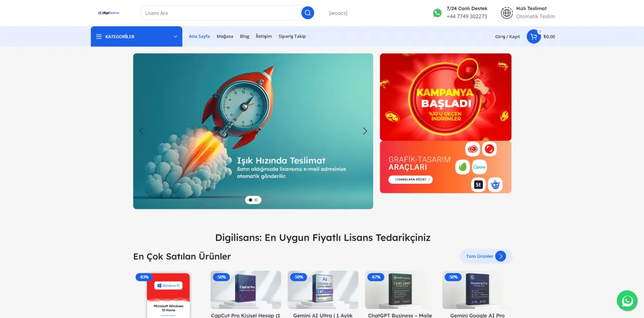This screenshot has height=318, width=644.
Task: Click the Digilisans logo
Action: pyautogui.click(x=109, y=13)
